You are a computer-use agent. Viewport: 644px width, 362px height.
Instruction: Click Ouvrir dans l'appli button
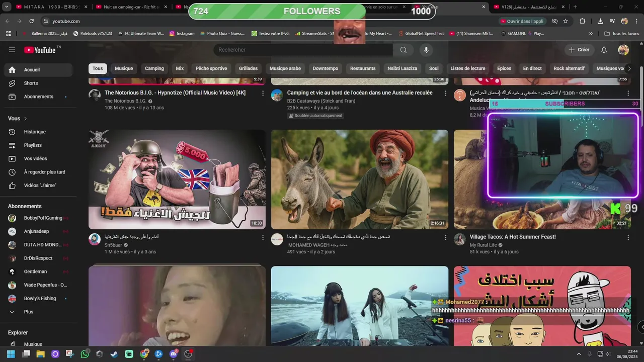521,21
